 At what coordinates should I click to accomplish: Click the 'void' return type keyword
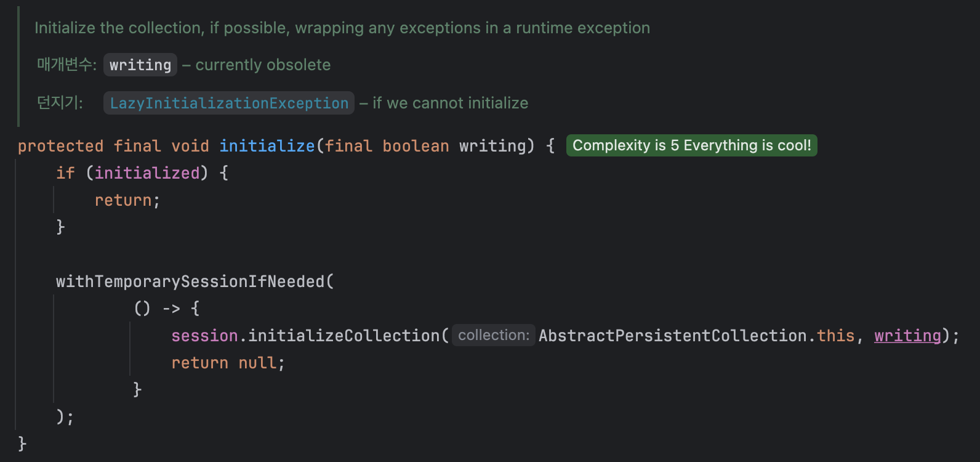tap(190, 146)
